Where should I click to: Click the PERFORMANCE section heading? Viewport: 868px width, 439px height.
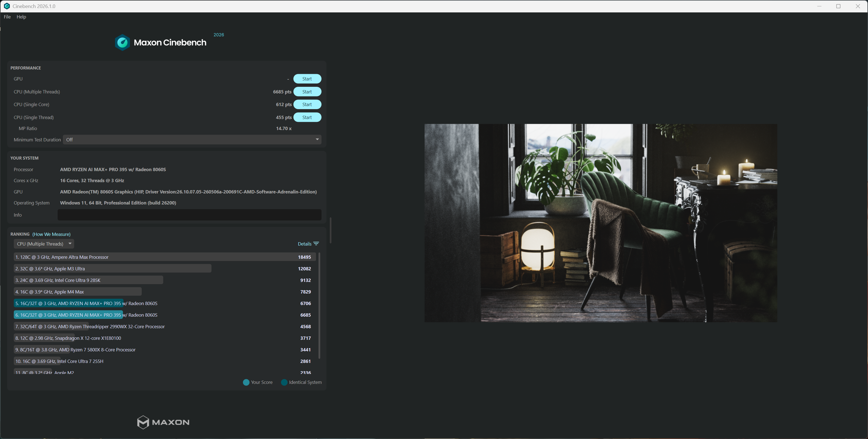coord(26,68)
